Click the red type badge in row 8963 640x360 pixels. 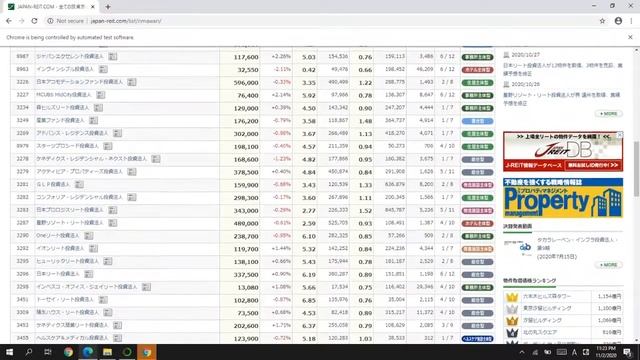click(x=477, y=70)
